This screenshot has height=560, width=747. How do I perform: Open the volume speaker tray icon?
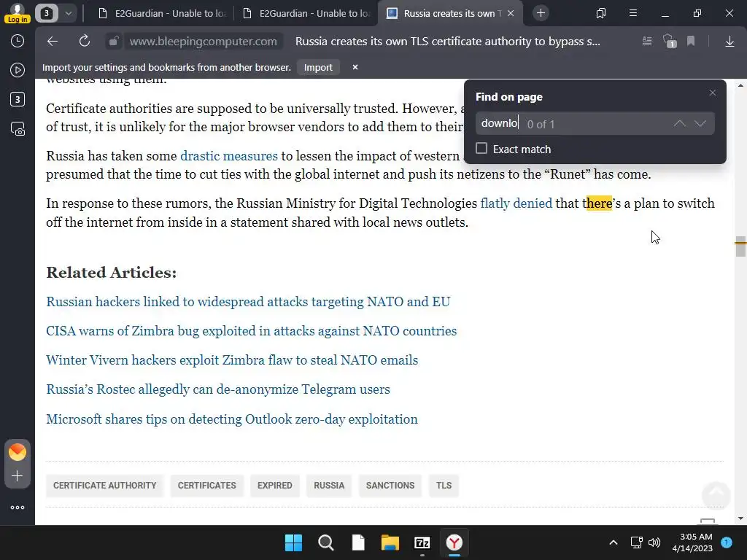[x=654, y=542]
